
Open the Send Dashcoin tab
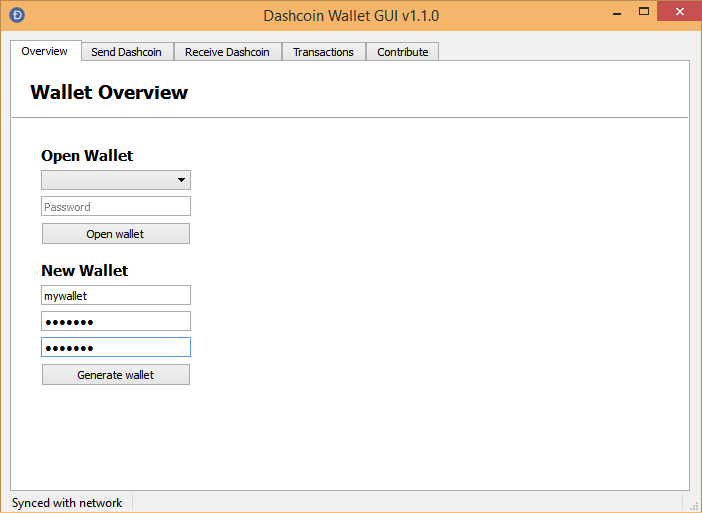click(x=127, y=52)
